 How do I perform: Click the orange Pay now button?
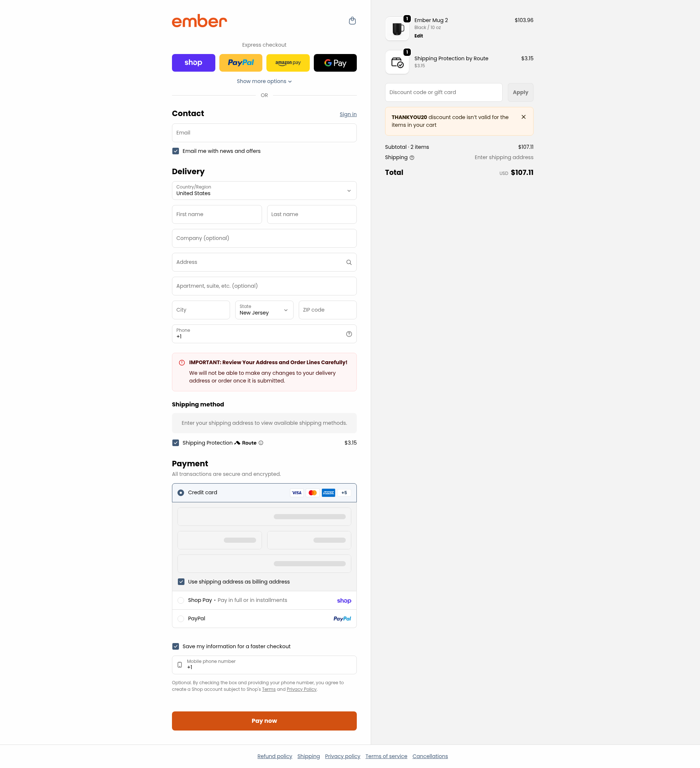pos(264,721)
